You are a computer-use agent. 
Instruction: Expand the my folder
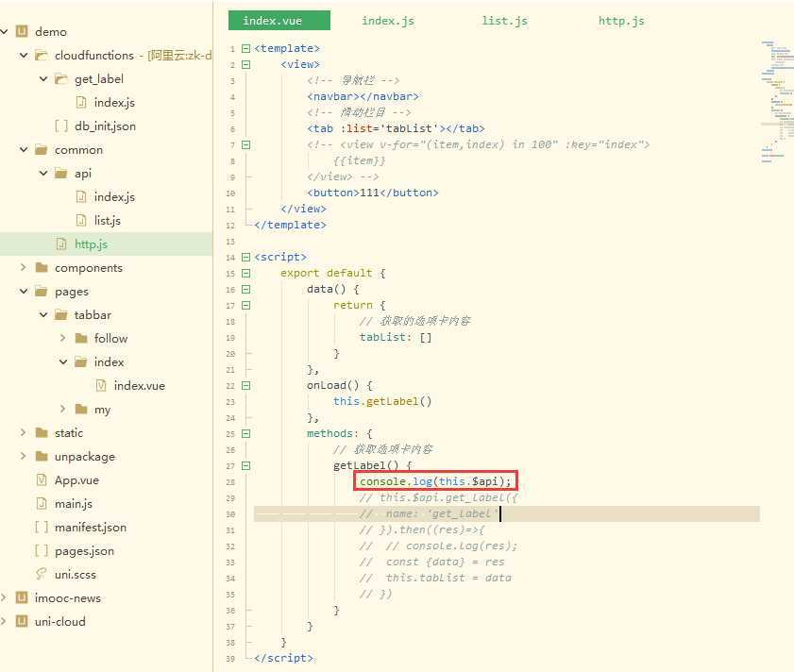pyautogui.click(x=63, y=409)
